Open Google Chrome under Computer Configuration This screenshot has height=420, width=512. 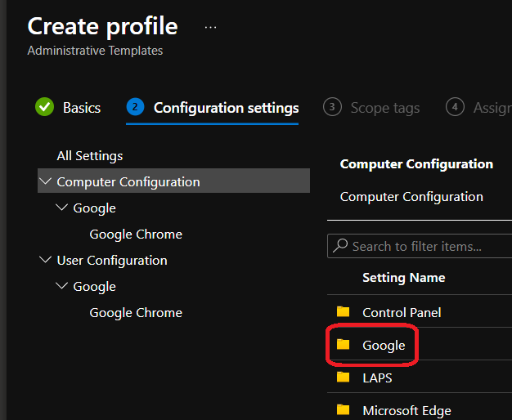tap(136, 234)
